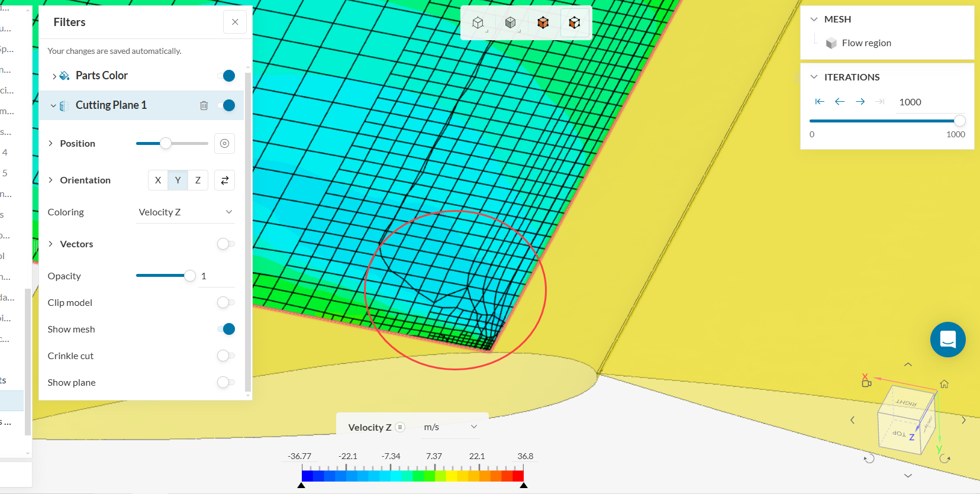Go to the next iteration
Viewport: 980px width, 494px height.
click(x=860, y=102)
